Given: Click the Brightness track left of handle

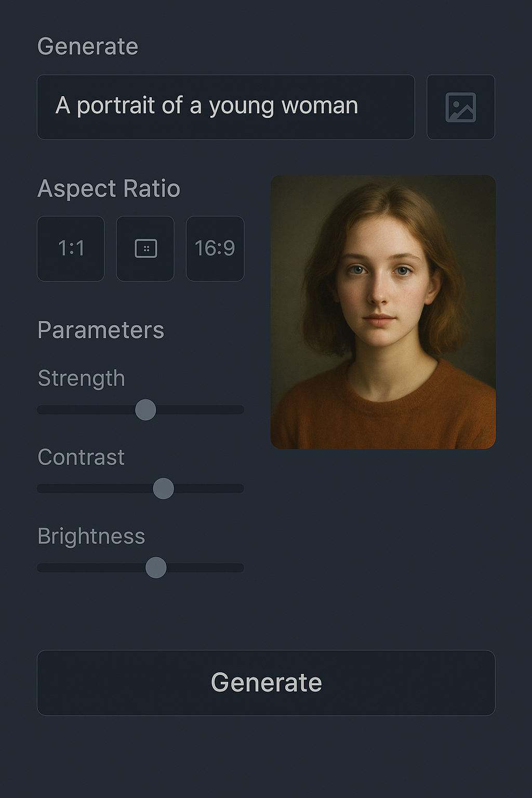Looking at the screenshot, I should 91,568.
